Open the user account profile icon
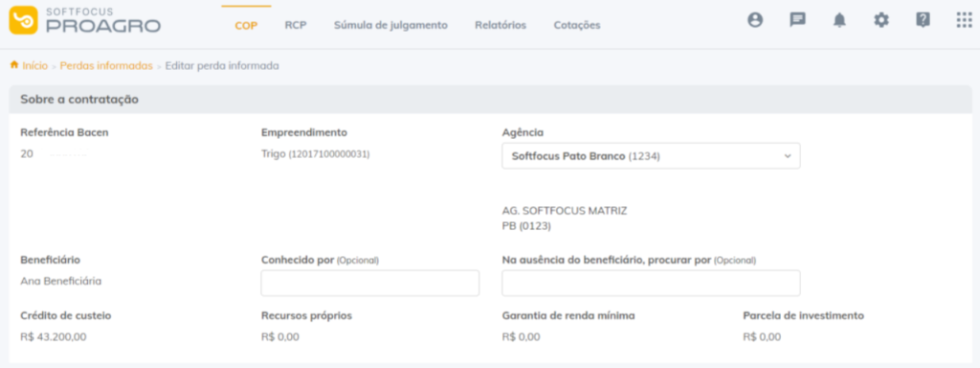This screenshot has height=368, width=980. 755,20
